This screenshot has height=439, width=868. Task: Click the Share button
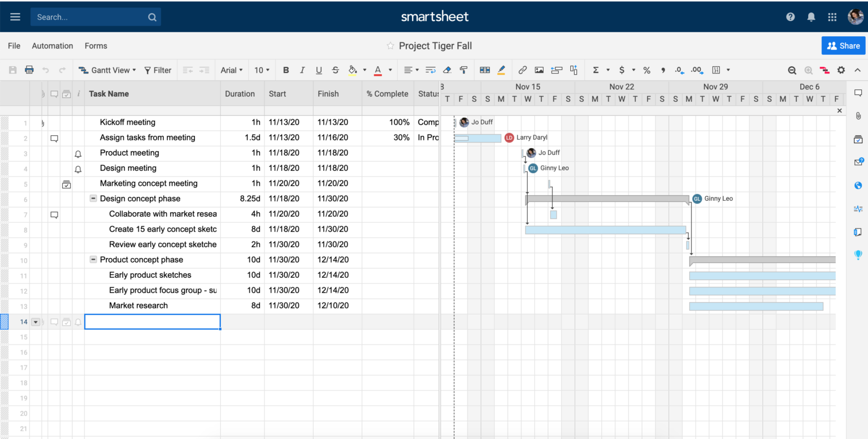pos(843,46)
